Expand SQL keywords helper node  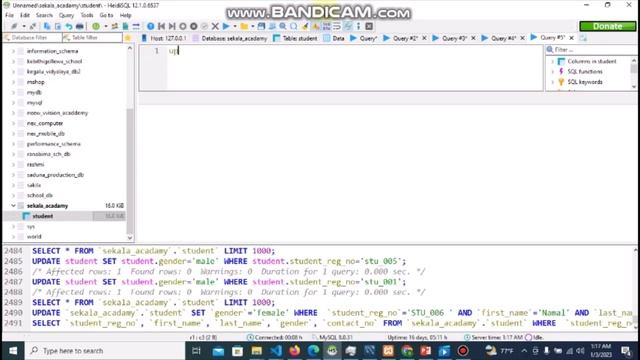pos(553,82)
